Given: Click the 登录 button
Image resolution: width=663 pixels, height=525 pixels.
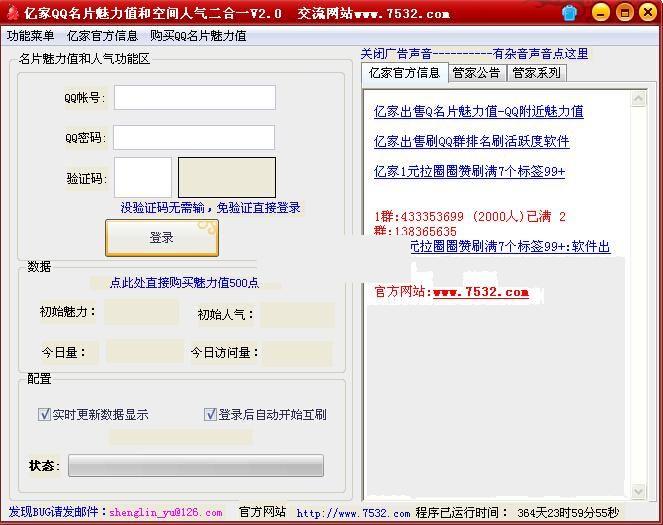Looking at the screenshot, I should point(162,238).
